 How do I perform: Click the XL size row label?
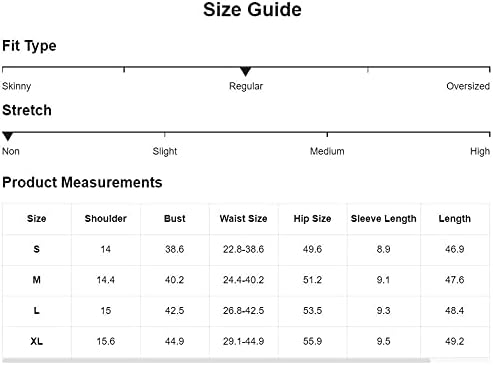(x=37, y=341)
